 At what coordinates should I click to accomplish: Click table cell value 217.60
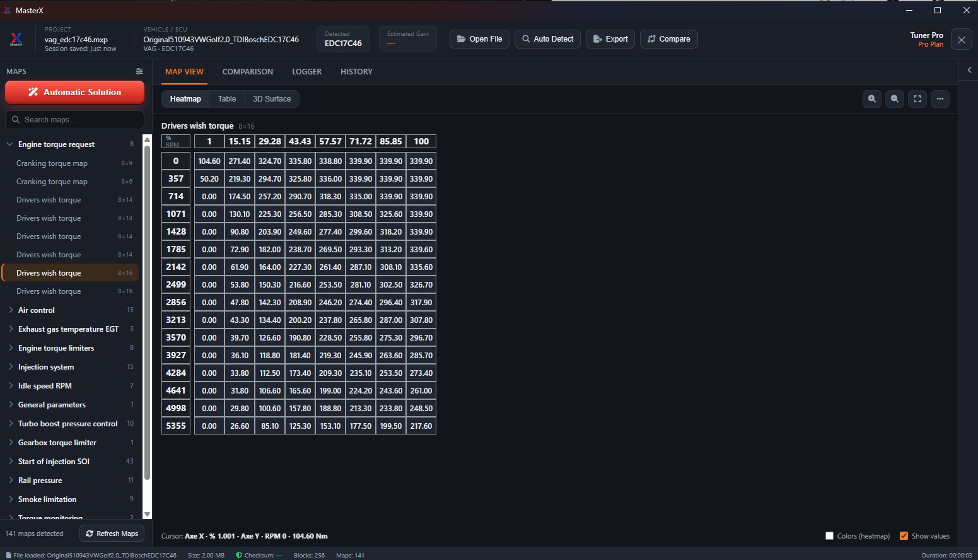point(421,426)
